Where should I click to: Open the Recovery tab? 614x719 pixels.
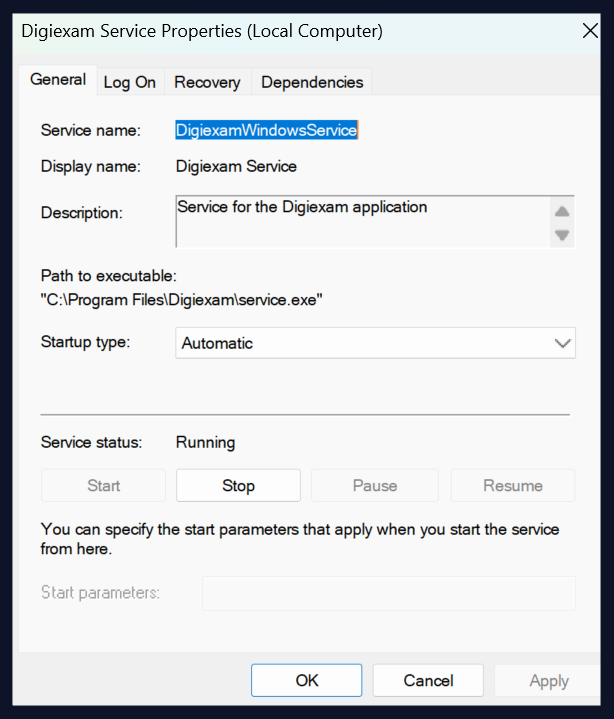click(207, 83)
